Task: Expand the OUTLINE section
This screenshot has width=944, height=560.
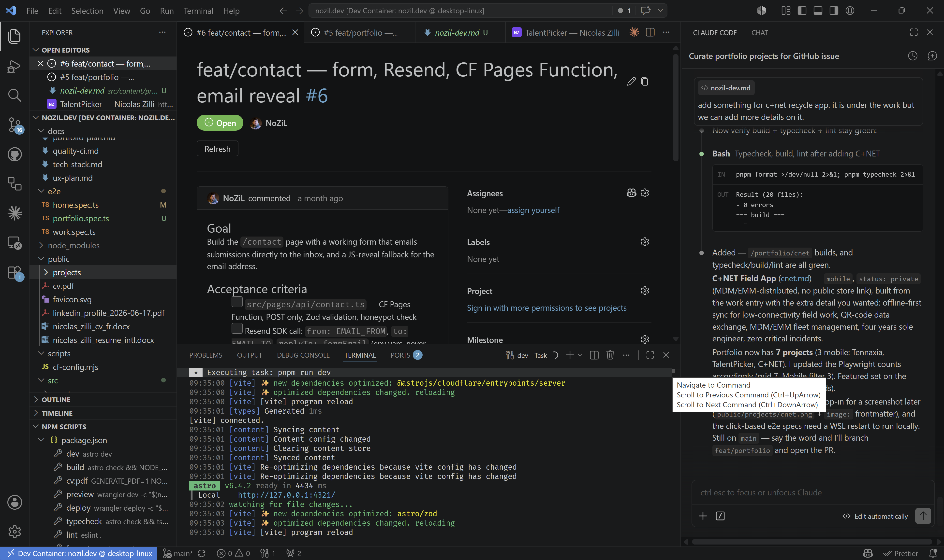Action: 103,400
